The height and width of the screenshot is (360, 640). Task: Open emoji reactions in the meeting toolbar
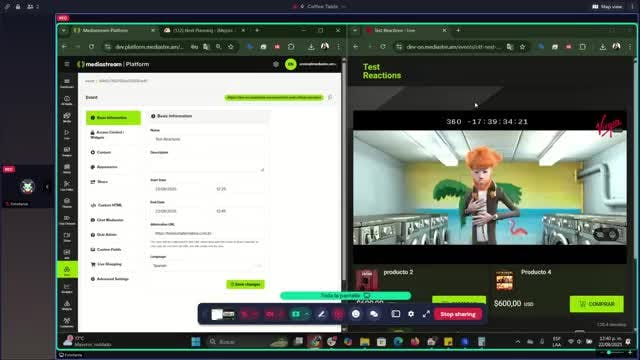(x=356, y=314)
